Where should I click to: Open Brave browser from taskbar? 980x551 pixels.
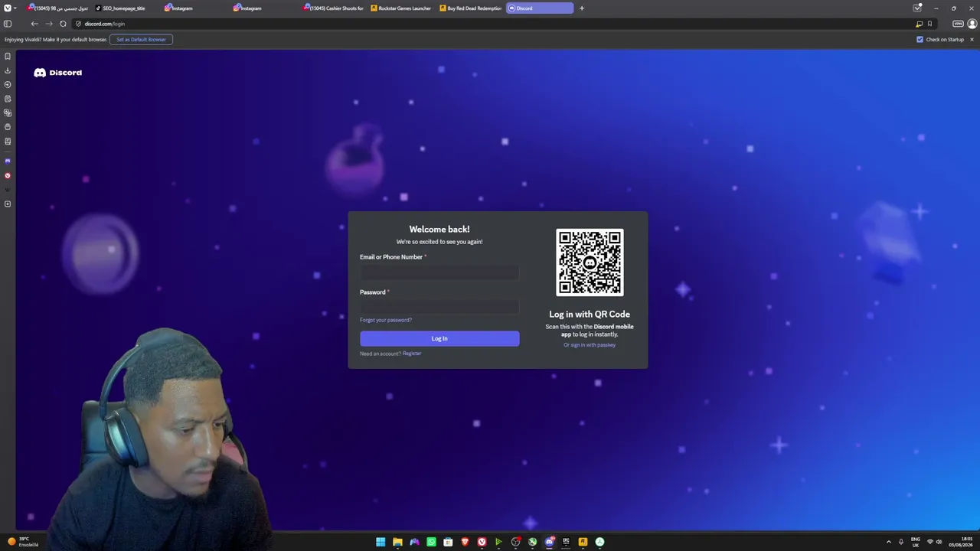point(465,542)
